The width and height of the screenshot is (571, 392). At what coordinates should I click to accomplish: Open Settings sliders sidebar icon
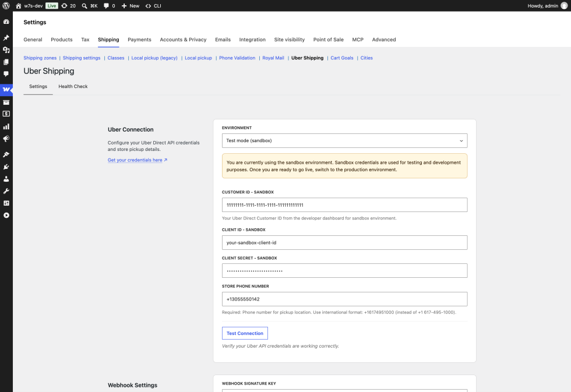6,203
